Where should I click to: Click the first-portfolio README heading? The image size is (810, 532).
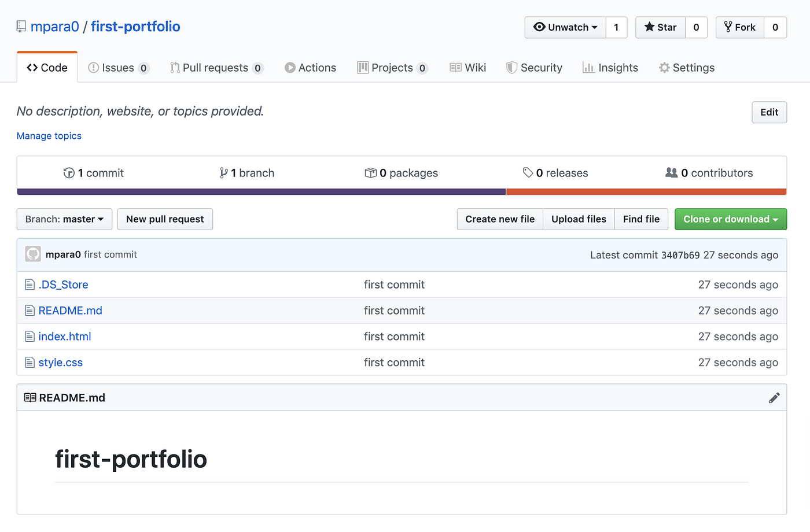click(131, 459)
